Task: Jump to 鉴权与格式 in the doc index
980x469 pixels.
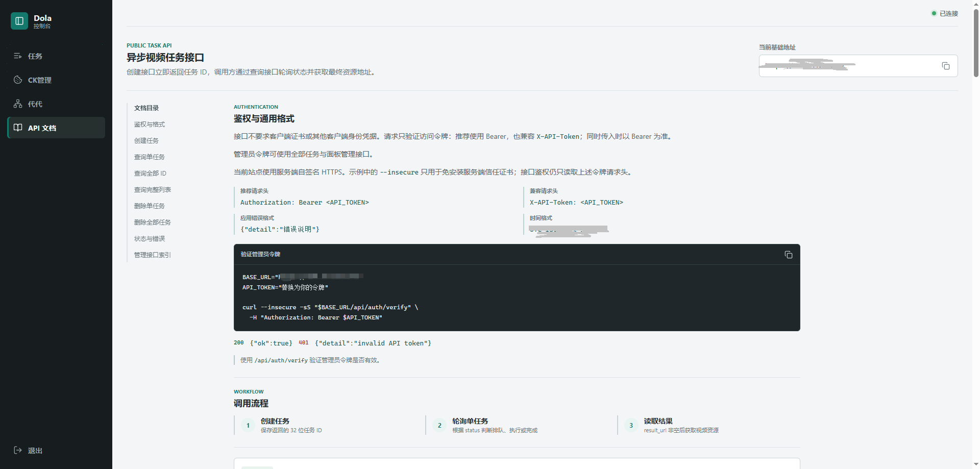Action: 150,125
